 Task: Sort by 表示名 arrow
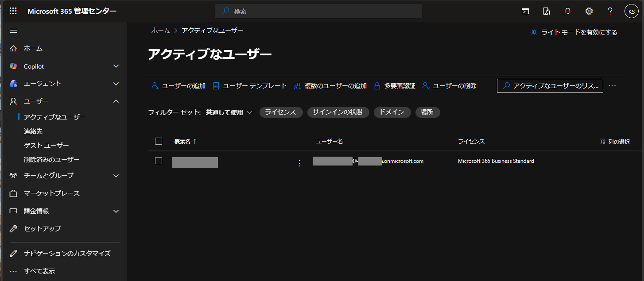(194, 142)
